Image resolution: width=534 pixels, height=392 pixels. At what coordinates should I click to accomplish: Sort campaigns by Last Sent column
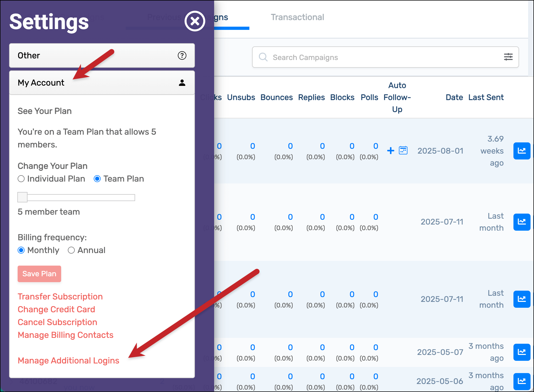pos(486,97)
